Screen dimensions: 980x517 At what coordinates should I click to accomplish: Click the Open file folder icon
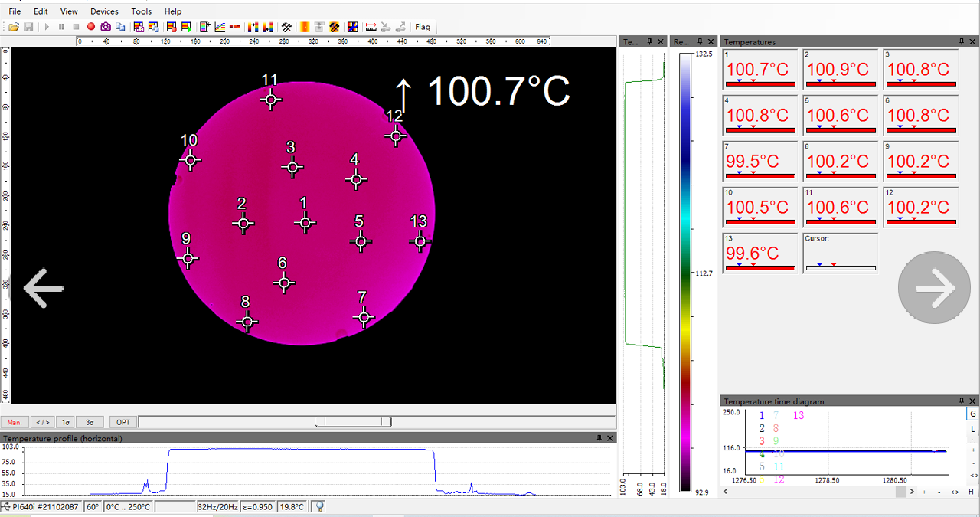pos(15,27)
